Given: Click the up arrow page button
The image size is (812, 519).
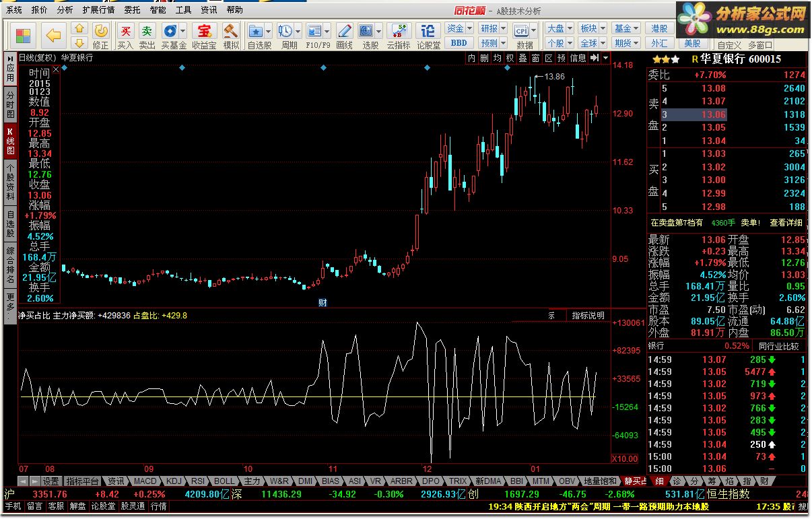Looking at the screenshot, I should [x=79, y=29].
